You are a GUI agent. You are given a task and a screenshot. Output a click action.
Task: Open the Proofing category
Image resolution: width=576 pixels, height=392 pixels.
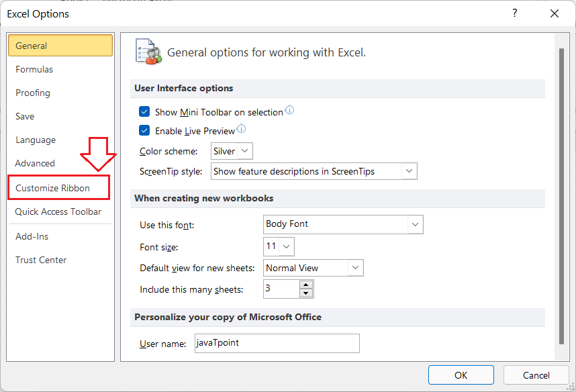33,93
